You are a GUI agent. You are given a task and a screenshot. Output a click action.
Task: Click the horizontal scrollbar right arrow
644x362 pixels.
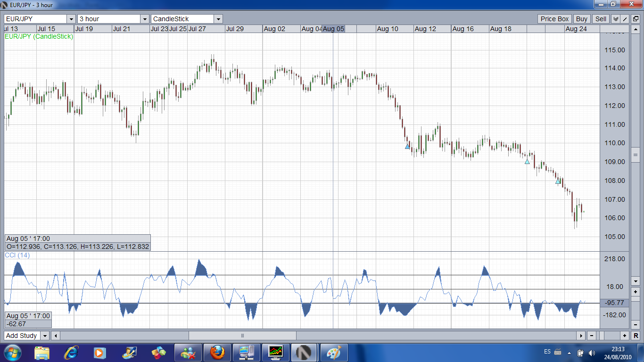(581, 336)
